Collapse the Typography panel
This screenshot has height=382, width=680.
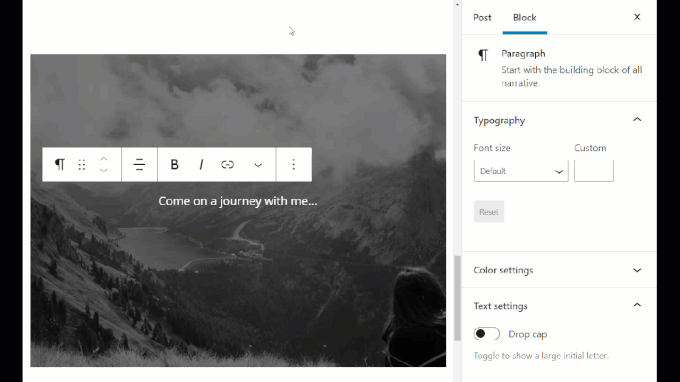coord(637,120)
